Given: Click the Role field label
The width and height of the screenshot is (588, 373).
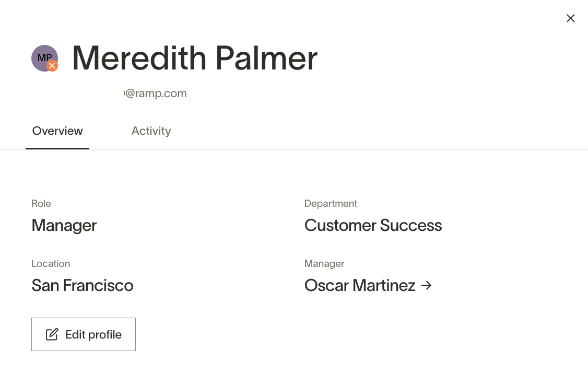Looking at the screenshot, I should click(x=41, y=203).
